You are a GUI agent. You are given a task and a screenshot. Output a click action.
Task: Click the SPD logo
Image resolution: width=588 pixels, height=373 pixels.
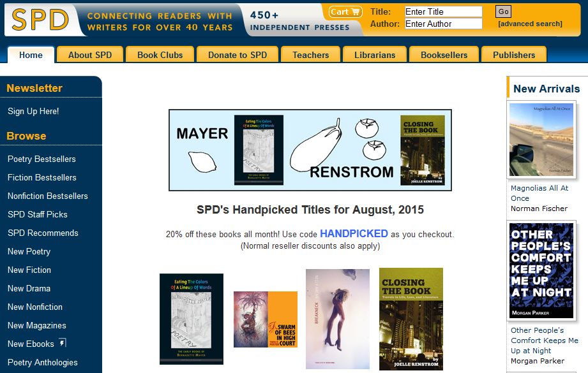40,20
